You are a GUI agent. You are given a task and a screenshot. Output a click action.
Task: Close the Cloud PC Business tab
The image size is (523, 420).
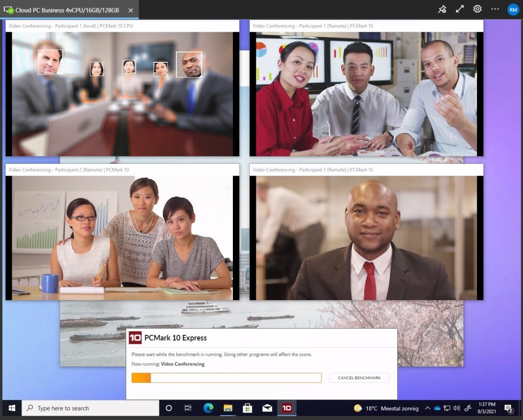pyautogui.click(x=131, y=10)
